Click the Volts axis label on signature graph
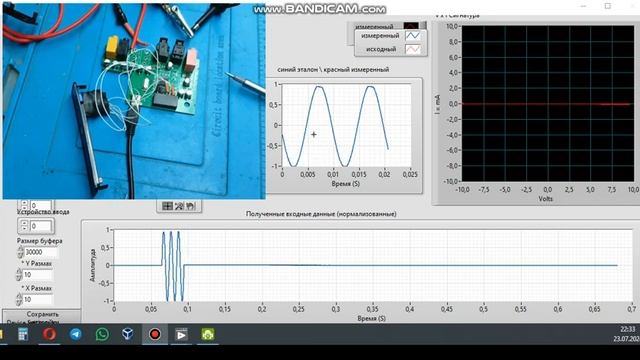This screenshot has width=640, height=360. pos(545,199)
